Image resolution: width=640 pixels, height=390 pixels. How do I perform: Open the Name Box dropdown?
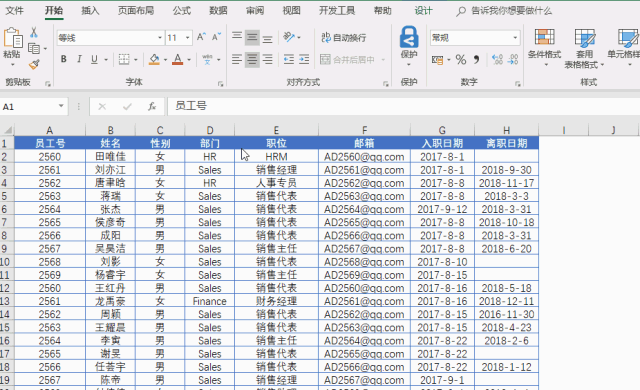(x=61, y=106)
